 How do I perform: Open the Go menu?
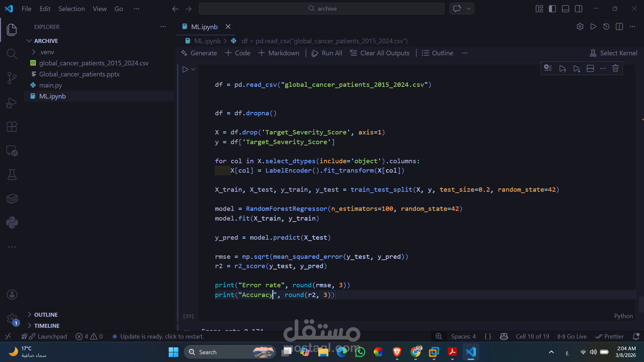coord(119,9)
